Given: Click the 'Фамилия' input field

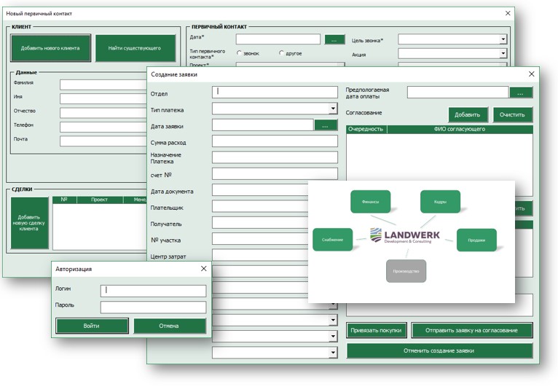Looking at the screenshot, I should pos(103,85).
